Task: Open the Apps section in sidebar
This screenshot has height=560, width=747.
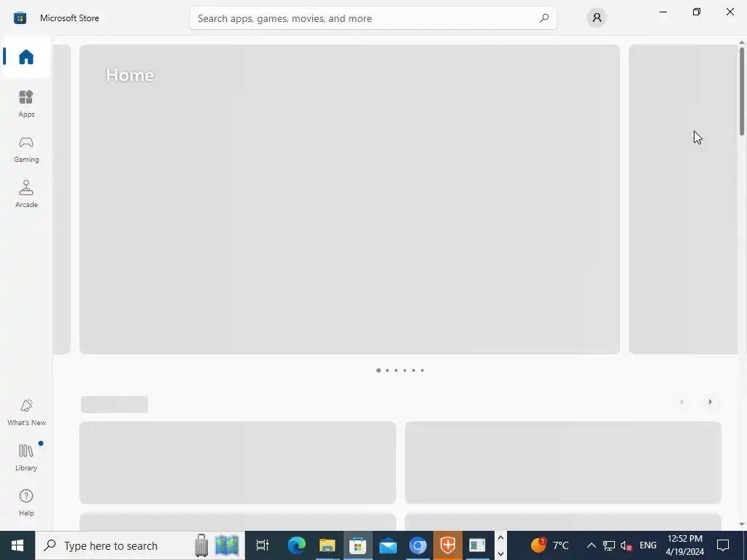Action: pos(26,104)
